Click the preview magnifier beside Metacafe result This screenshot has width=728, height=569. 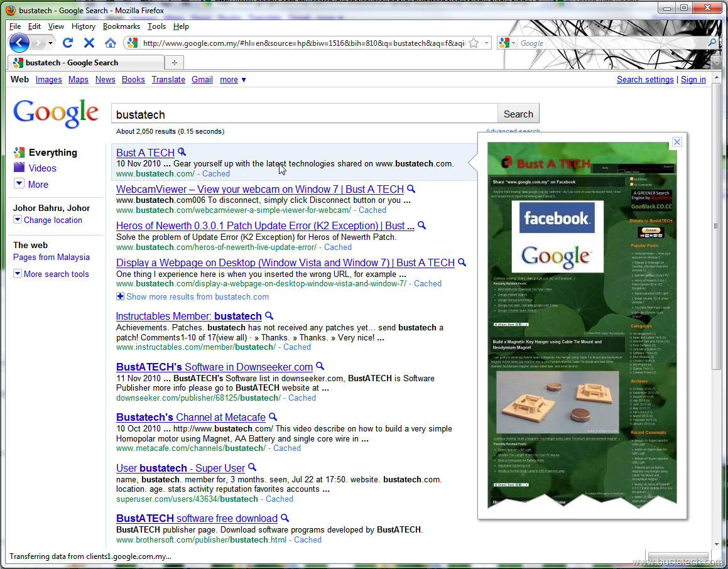[x=273, y=417]
